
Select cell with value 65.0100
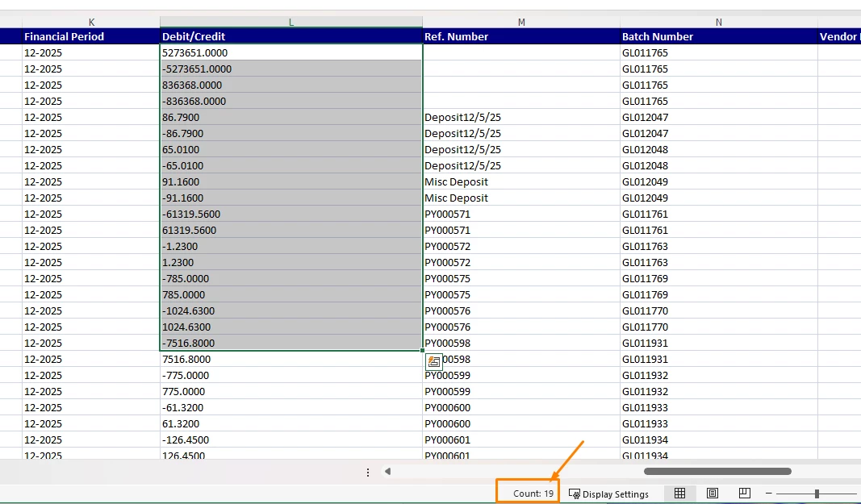pos(291,149)
